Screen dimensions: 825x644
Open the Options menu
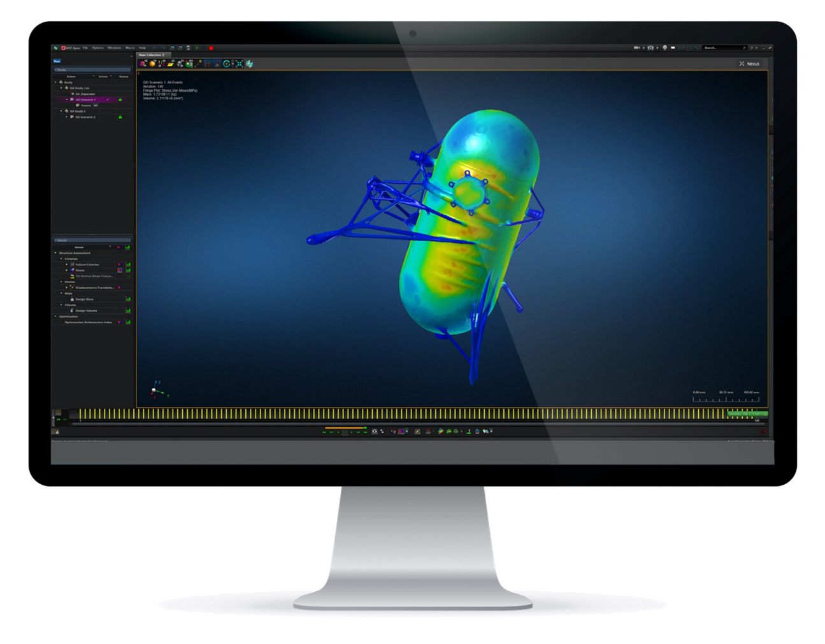[98, 47]
